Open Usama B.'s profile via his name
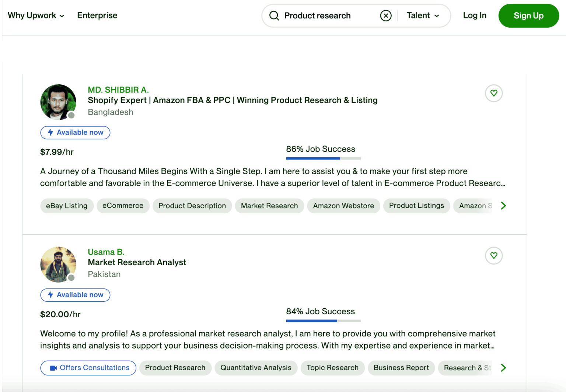 106,252
